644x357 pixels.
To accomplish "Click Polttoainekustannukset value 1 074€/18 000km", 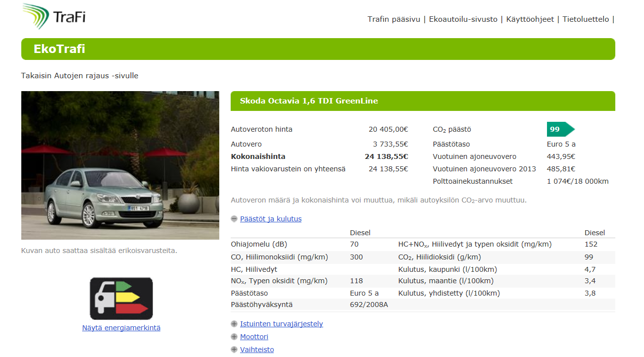I will click(578, 181).
